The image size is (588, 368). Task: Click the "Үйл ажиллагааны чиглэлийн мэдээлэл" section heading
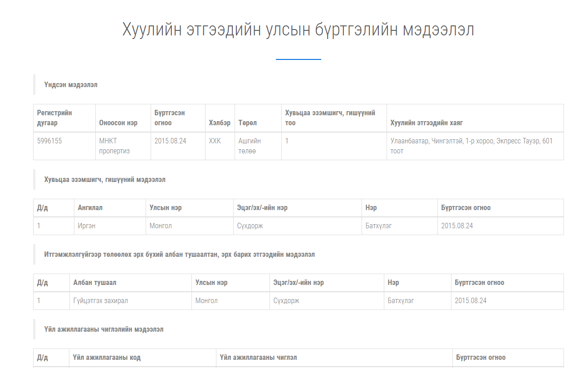click(104, 329)
